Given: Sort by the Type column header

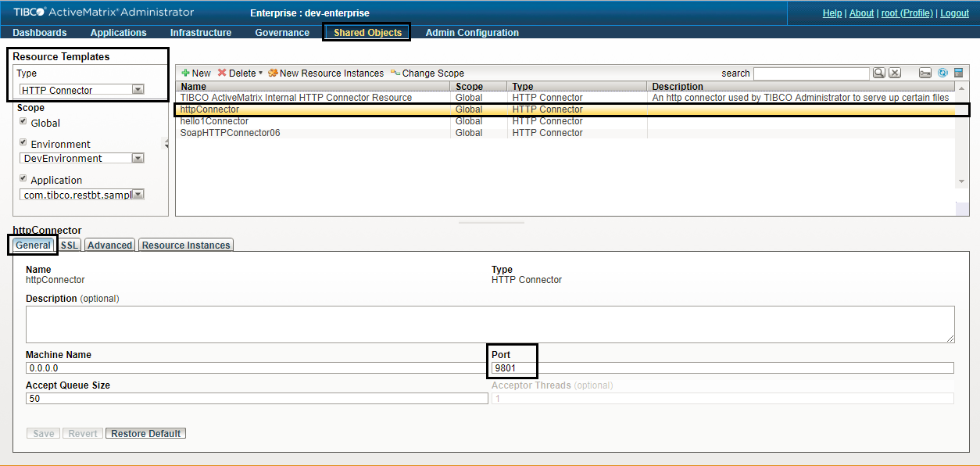Looking at the screenshot, I should 577,86.
